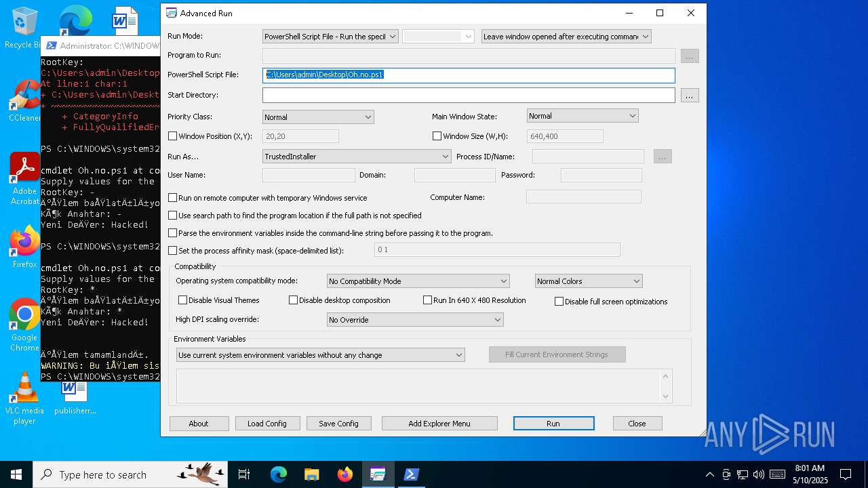Open volume control tray icon
This screenshot has height=488, width=868.
(x=759, y=474)
